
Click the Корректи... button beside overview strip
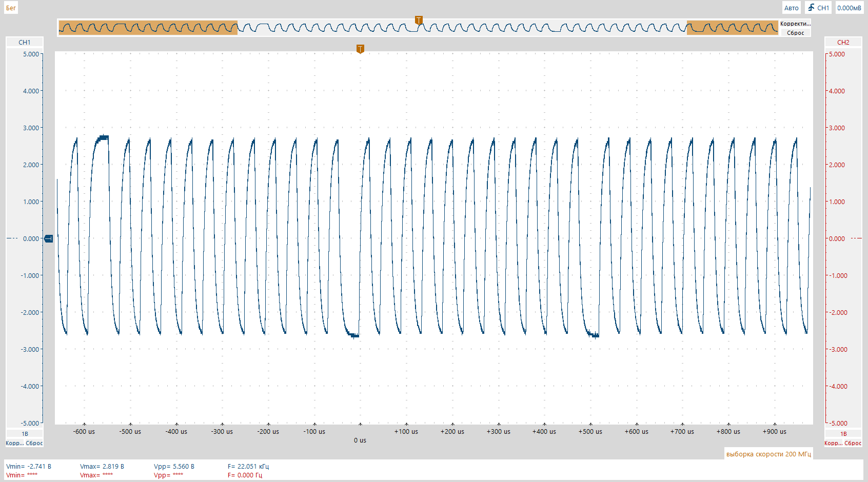(x=795, y=24)
